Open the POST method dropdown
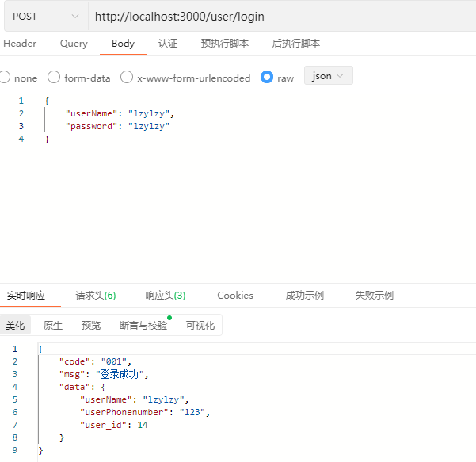The image size is (476, 462). click(x=46, y=16)
